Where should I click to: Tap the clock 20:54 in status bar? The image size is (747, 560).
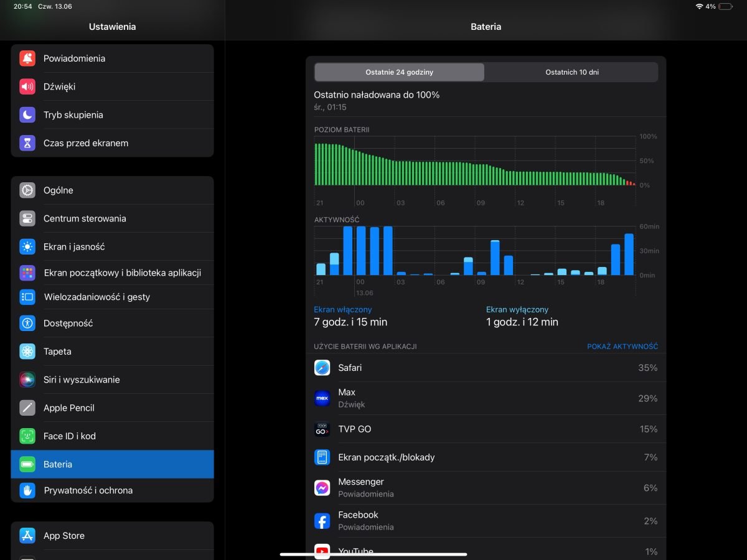tap(23, 6)
